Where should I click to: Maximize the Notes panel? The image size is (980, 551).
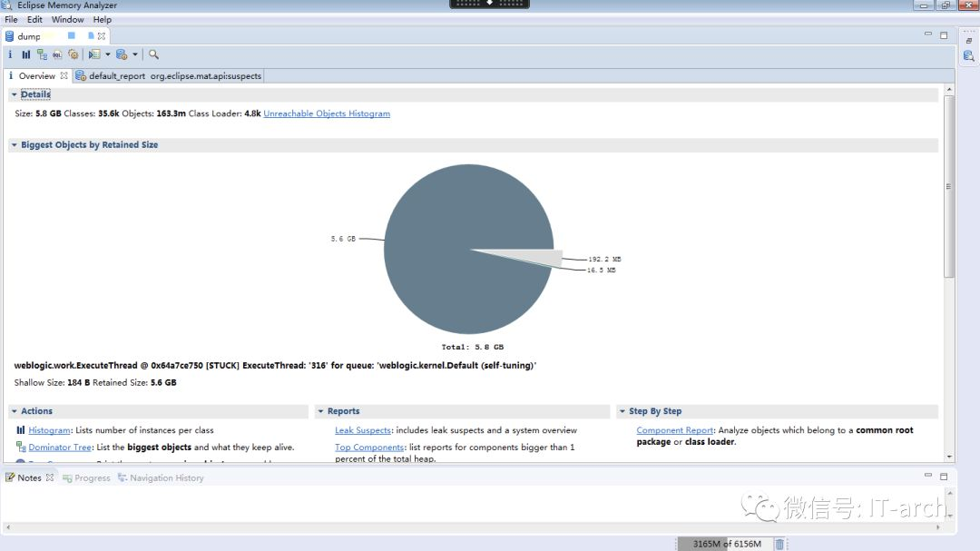point(944,476)
